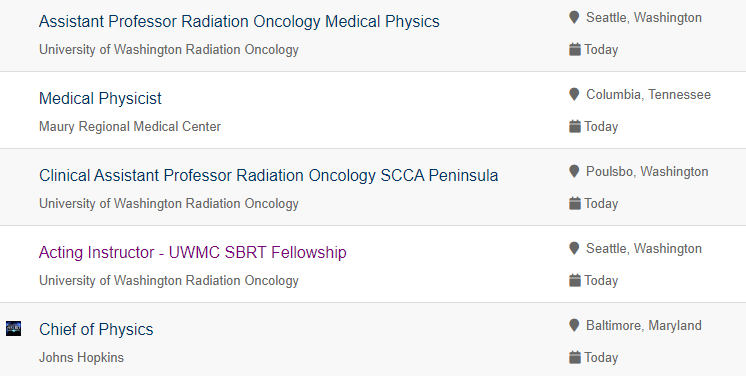
Task: Open the Medical Physicist job listing
Action: (100, 99)
